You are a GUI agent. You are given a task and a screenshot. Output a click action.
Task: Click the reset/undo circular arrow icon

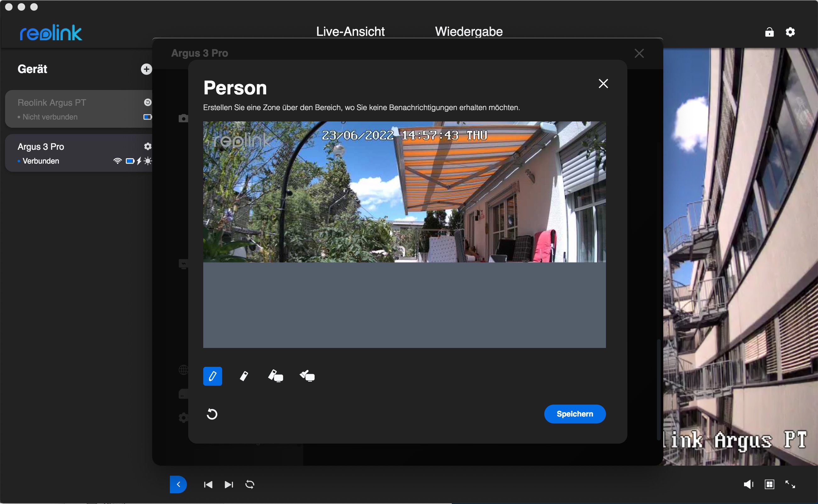[212, 414]
